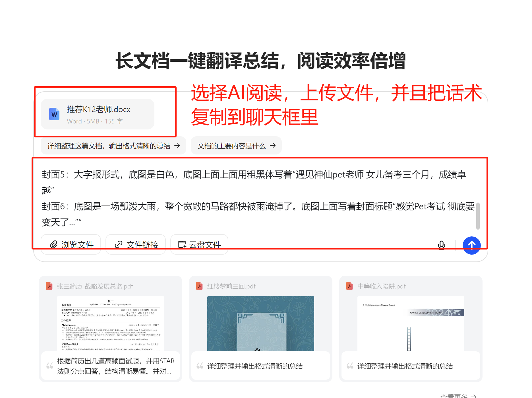The height and width of the screenshot is (398, 532).
Task: Click the paperclip icon on 浏览文件
Action: tap(54, 244)
